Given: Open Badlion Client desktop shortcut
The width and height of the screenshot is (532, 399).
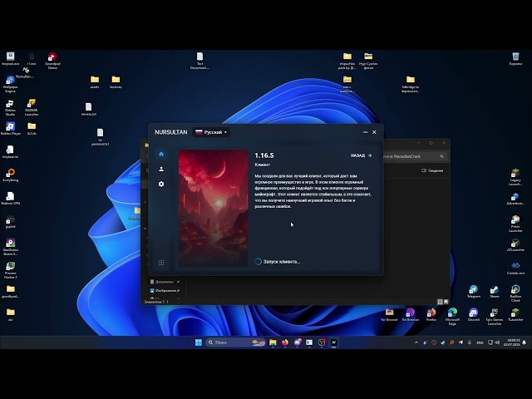Looking at the screenshot, I should click(515, 293).
